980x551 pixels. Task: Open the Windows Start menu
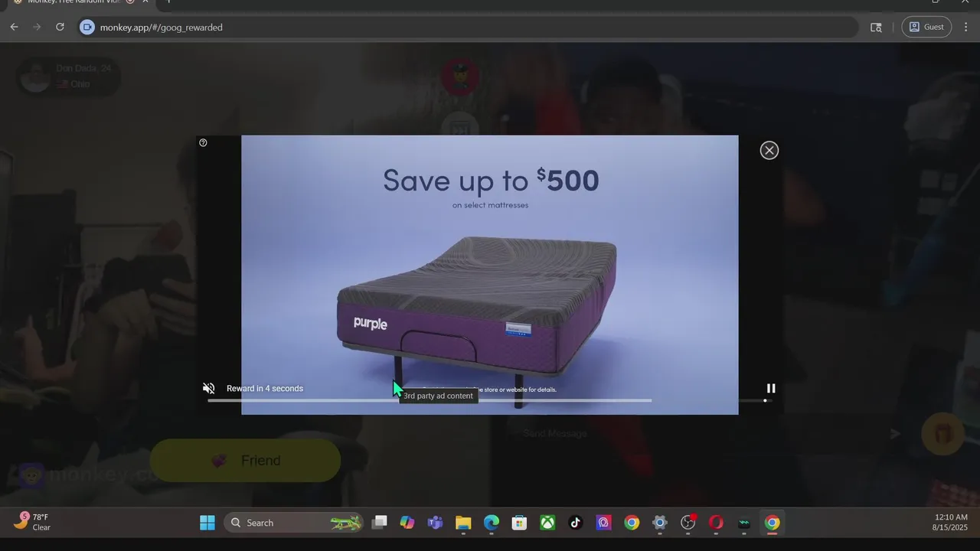coord(207,523)
